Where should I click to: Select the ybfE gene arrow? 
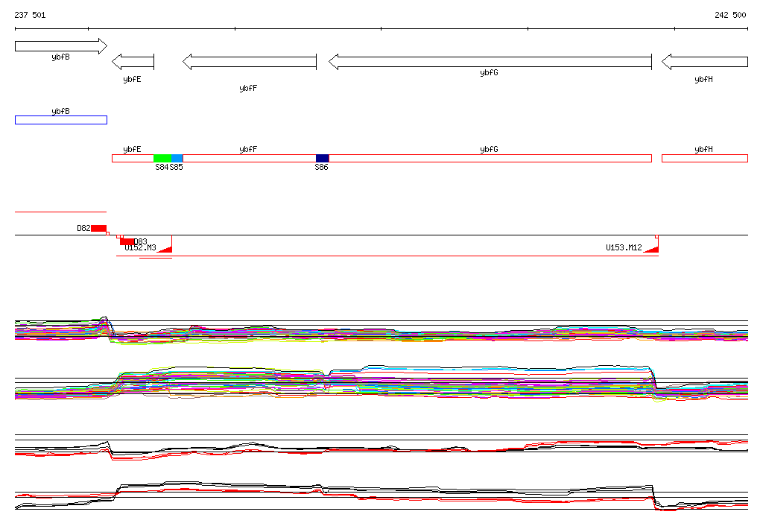(x=133, y=62)
